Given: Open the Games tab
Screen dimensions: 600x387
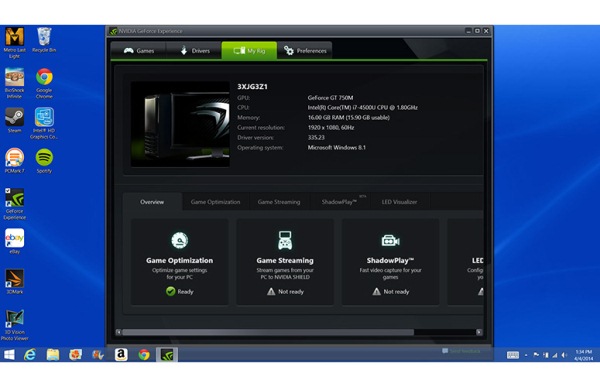Looking at the screenshot, I should coord(139,51).
